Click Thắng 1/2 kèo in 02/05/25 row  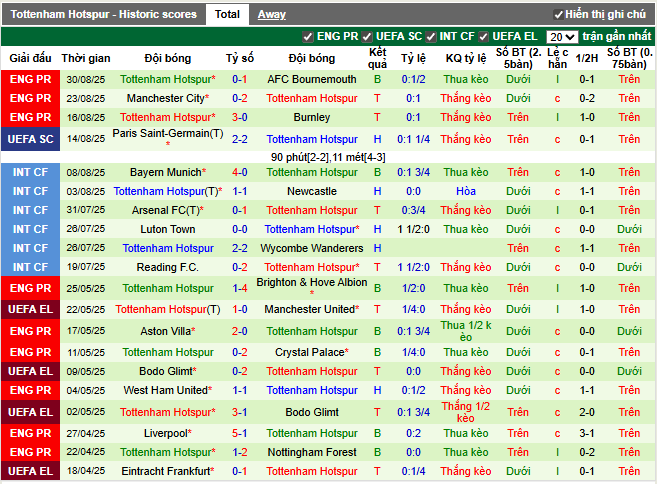(x=466, y=412)
